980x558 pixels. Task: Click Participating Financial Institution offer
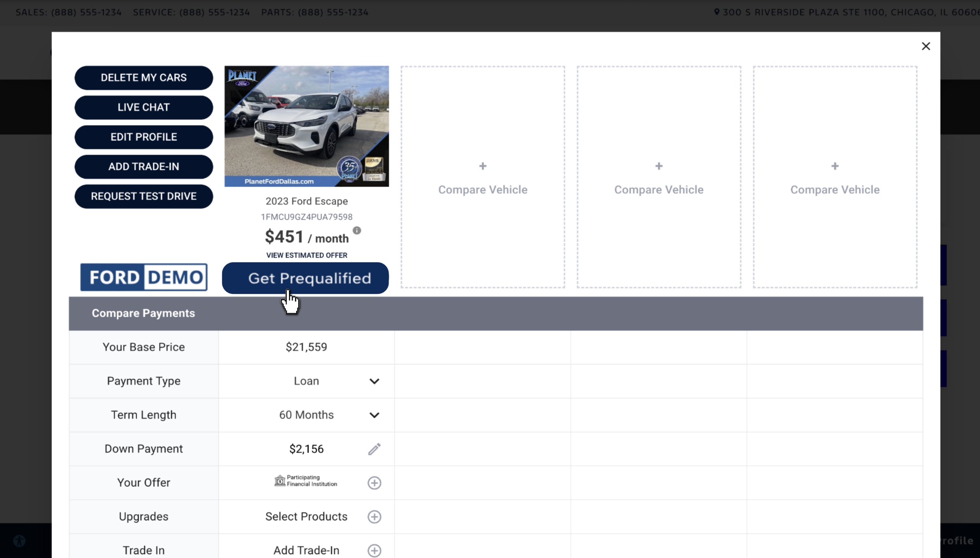305,481
